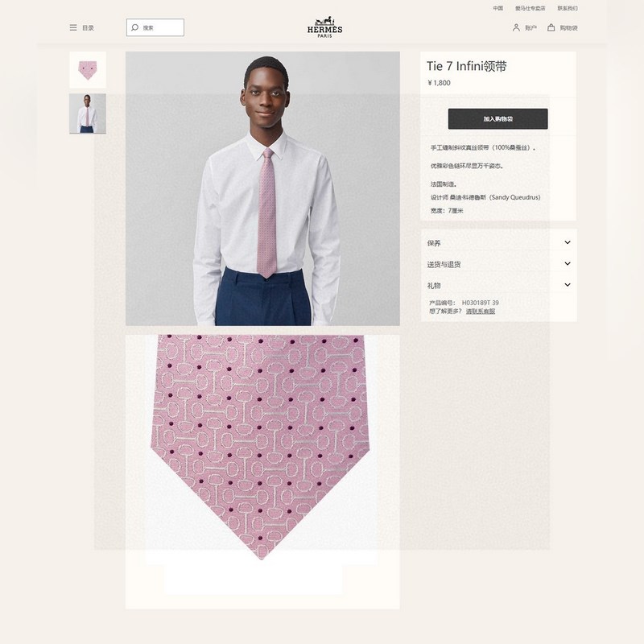The image size is (644, 644).
Task: Open the 请联系客服 contact service link
Action: click(480, 312)
